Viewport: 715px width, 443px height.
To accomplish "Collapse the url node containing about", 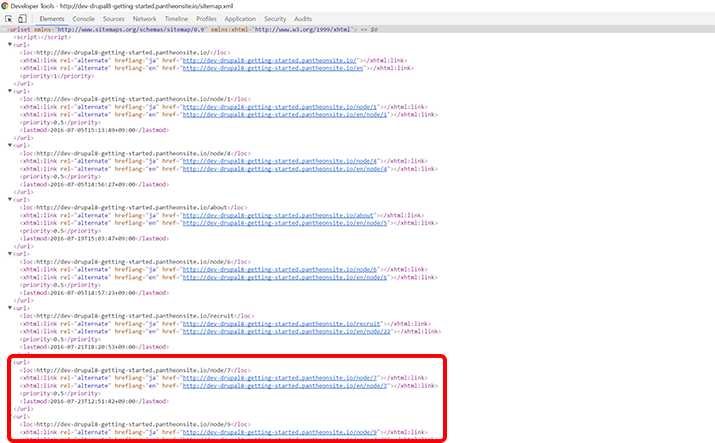I will (x=10, y=200).
